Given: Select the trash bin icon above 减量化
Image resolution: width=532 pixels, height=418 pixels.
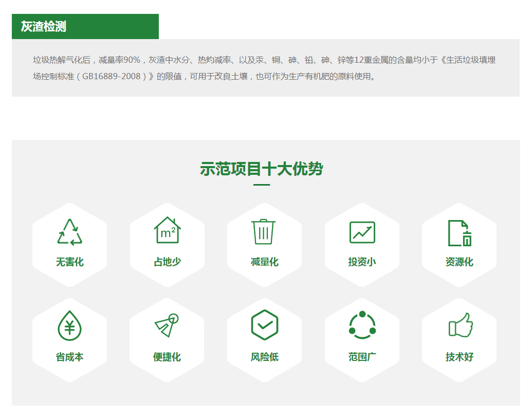Looking at the screenshot, I should [264, 232].
